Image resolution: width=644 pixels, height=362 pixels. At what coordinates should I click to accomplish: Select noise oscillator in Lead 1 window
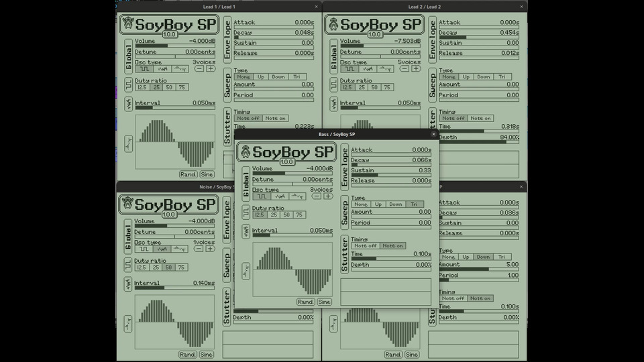(x=162, y=69)
